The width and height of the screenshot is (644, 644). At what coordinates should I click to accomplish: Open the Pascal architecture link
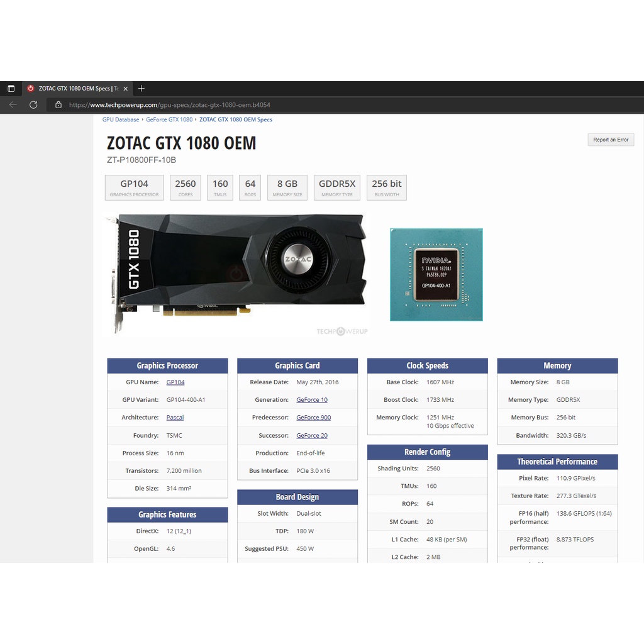pyautogui.click(x=175, y=418)
